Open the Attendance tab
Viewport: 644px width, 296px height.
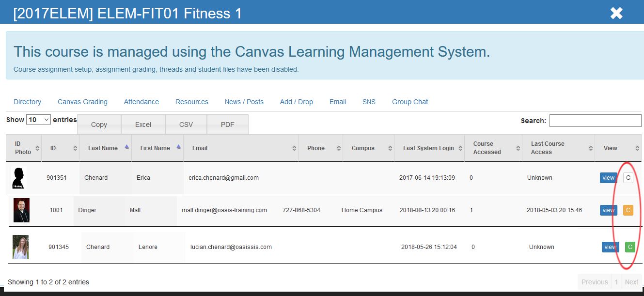point(141,102)
